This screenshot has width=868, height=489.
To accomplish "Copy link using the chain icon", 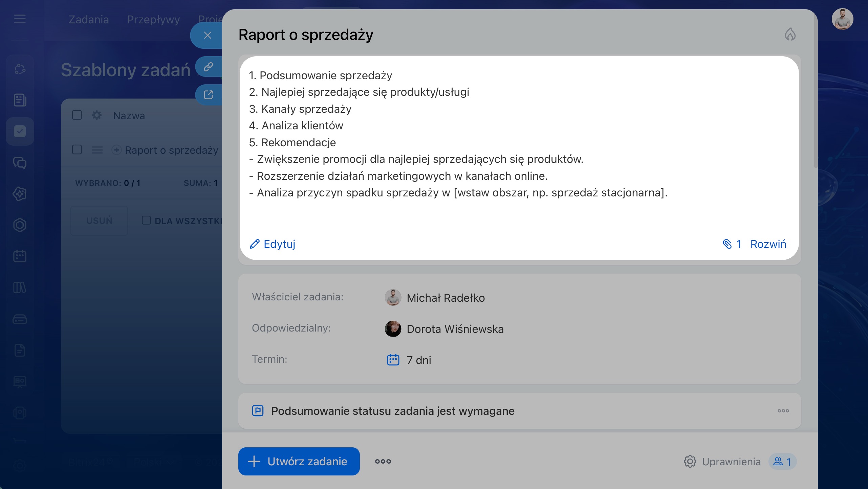I will [x=208, y=67].
